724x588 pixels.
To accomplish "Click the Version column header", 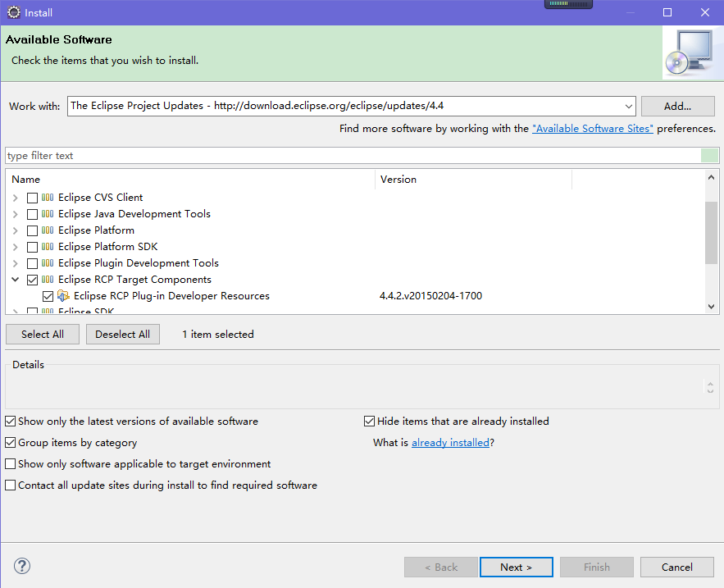I will click(474, 180).
